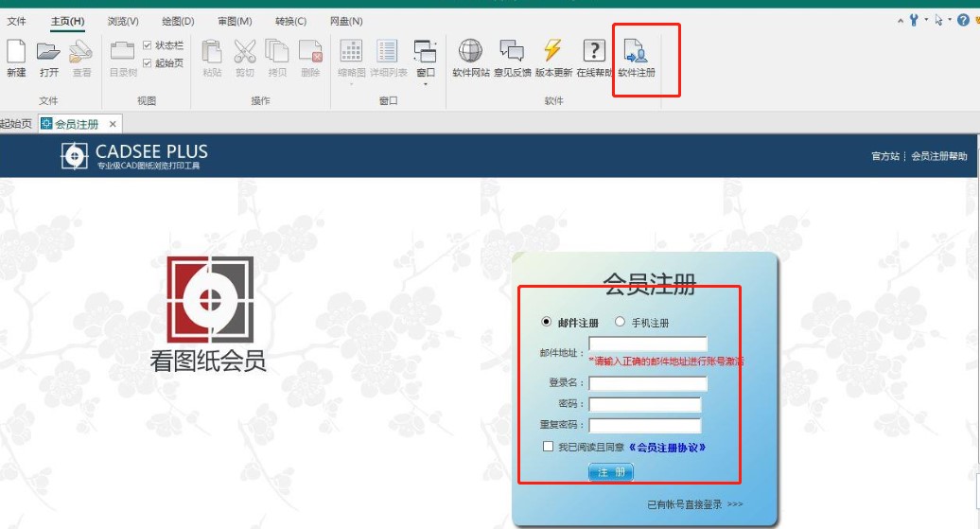Image resolution: width=980 pixels, height=529 pixels.
Task: Select the 手机注册 radio button
Action: point(621,322)
